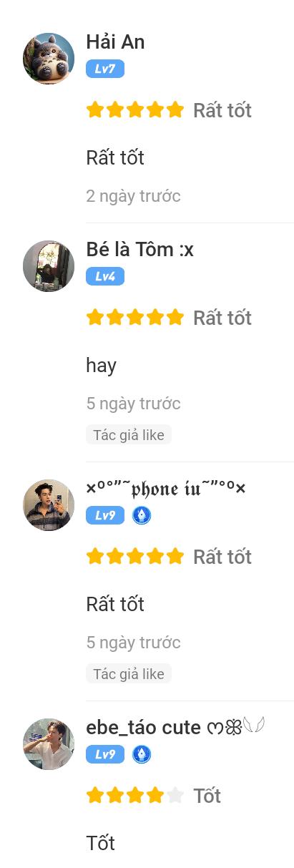
Task: Open Bé là Tôm's profile avatar
Action: pos(49,266)
